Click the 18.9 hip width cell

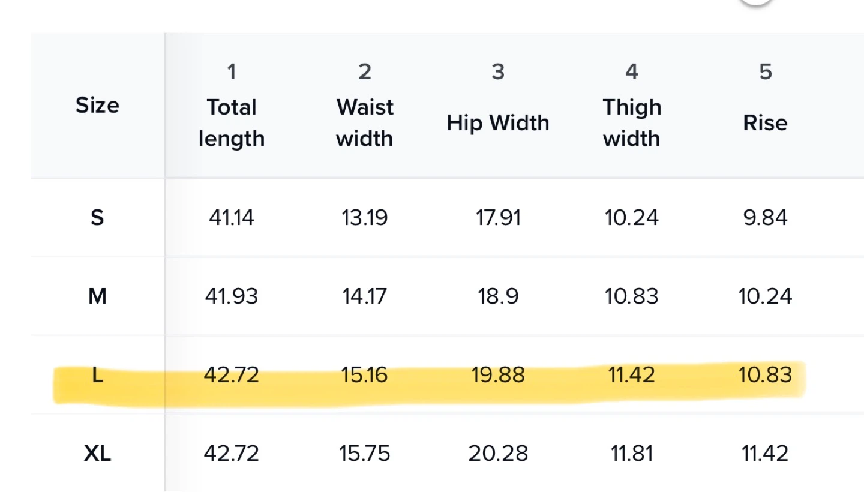[x=498, y=296]
